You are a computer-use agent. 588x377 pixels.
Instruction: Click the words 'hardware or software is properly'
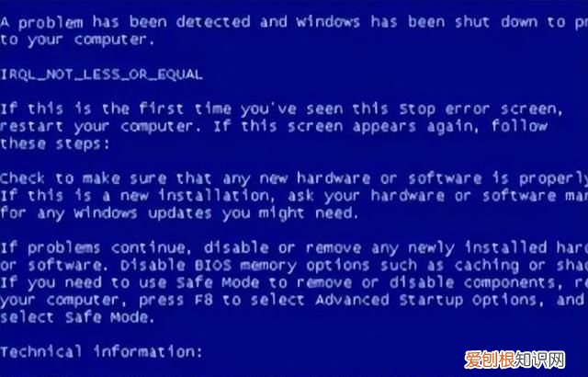[x=443, y=179]
